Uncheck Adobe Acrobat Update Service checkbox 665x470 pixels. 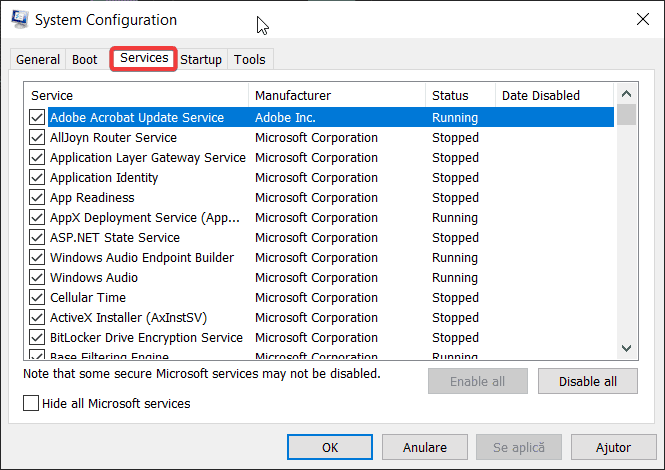(37, 118)
